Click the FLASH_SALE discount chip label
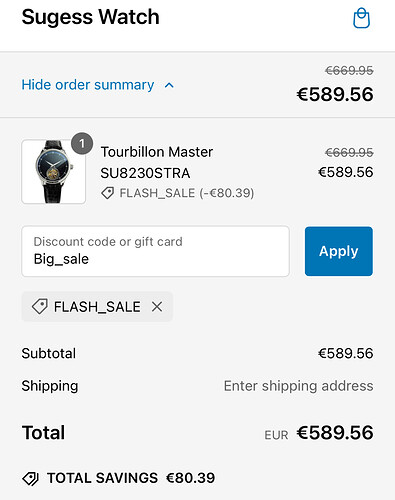Viewport: 395px width, 500px height. [97, 307]
